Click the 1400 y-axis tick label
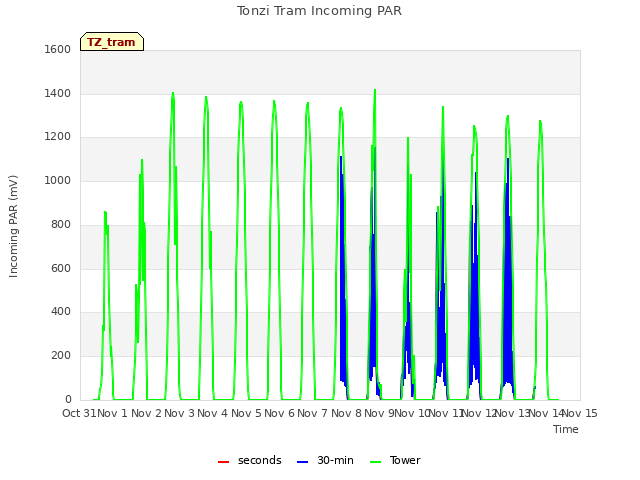The image size is (640, 480). (58, 93)
